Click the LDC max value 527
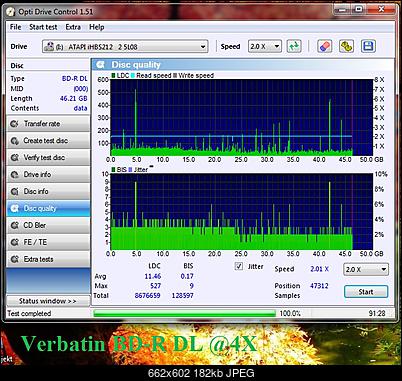The image size is (402, 381). pos(156,286)
